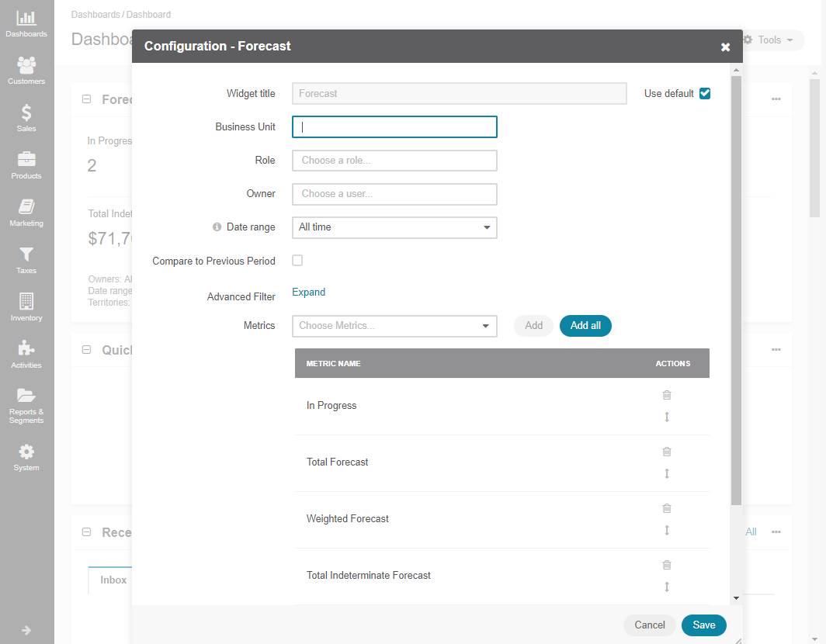Click the Widget title field
The image size is (826, 644).
pyautogui.click(x=460, y=93)
